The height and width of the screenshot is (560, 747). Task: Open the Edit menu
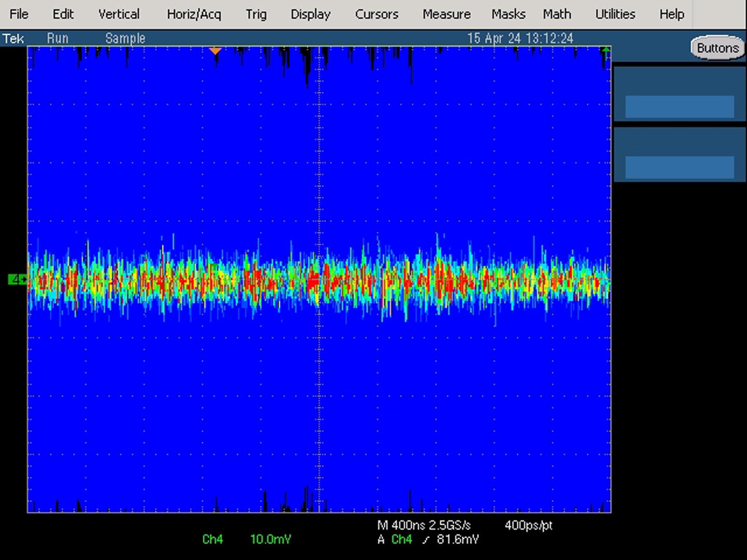(x=63, y=14)
